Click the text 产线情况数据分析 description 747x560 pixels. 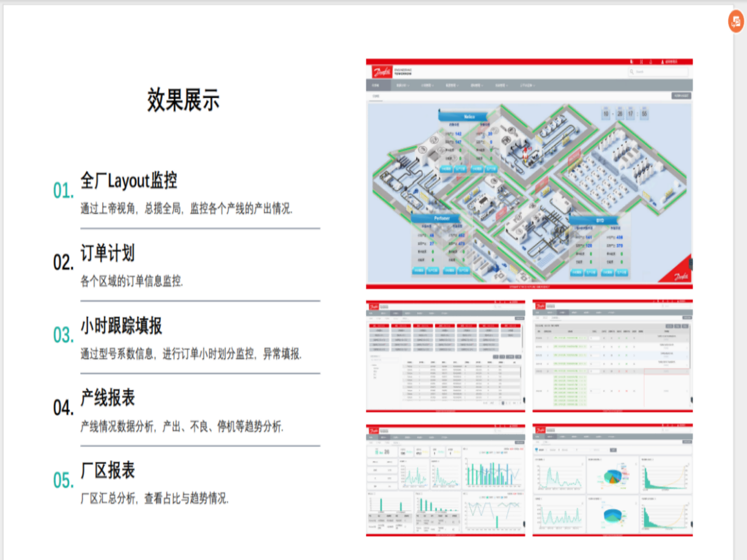point(182,426)
